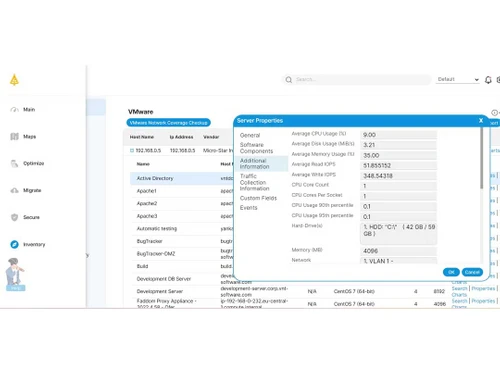The image size is (500, 375).
Task: Open Charts link in Development Server row
Action: pyautogui.click(x=459, y=295)
